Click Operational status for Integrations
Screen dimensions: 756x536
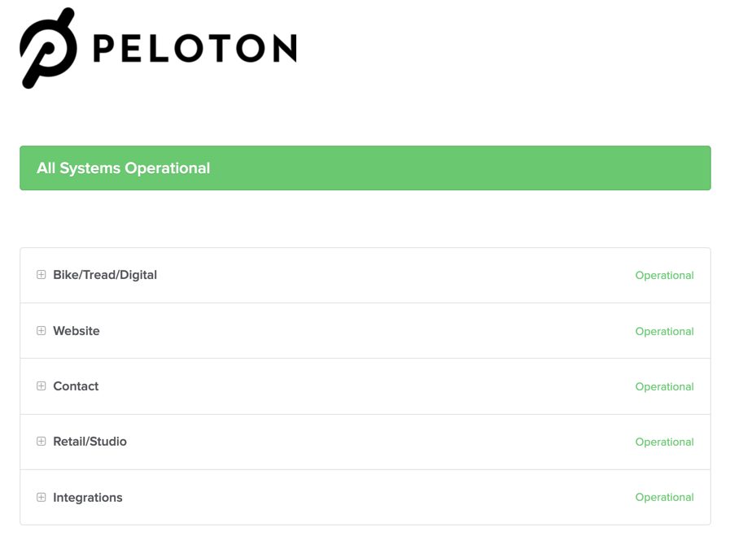coord(664,498)
